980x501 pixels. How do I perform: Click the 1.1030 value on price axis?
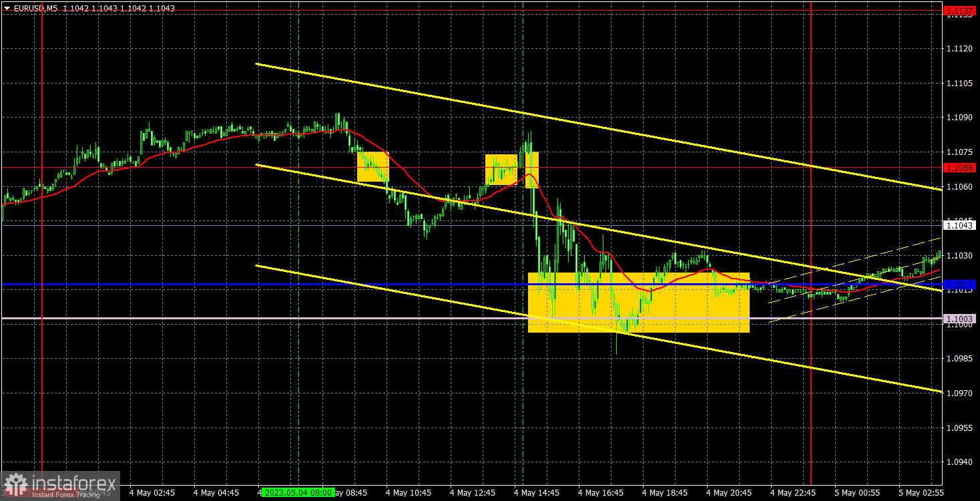point(959,256)
